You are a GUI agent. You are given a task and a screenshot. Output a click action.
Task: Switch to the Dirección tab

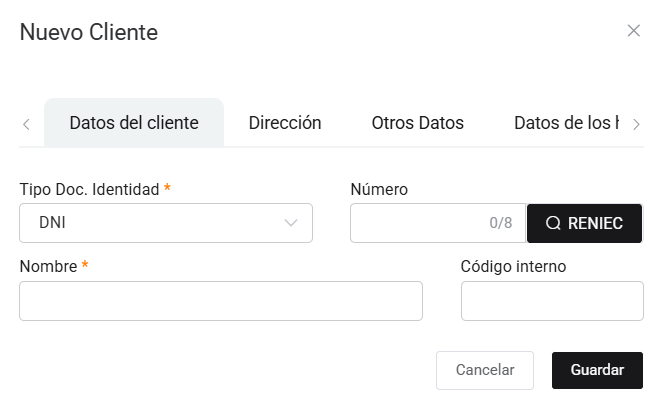285,123
